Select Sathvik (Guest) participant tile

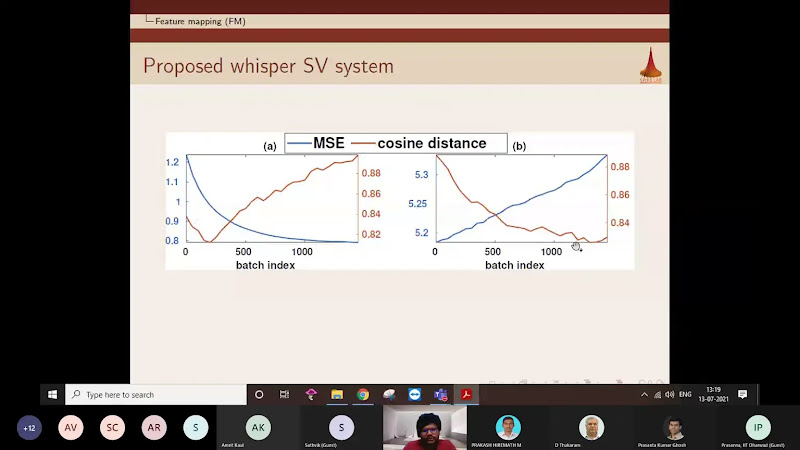click(341, 428)
